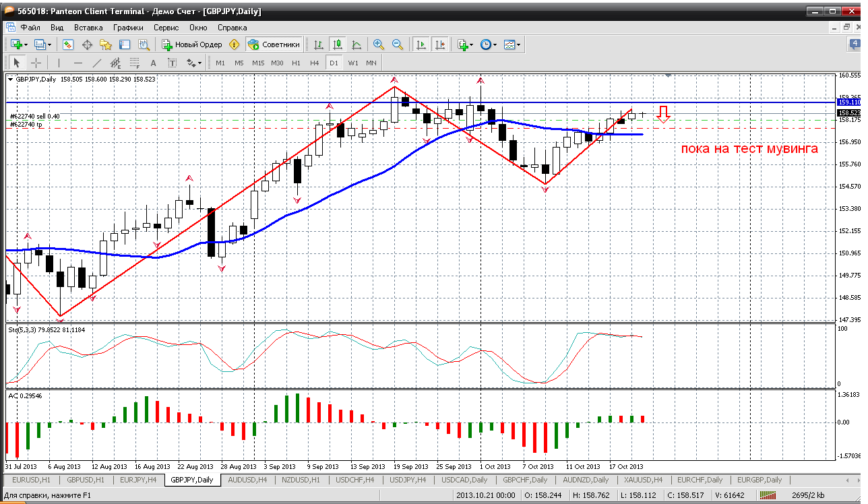The height and width of the screenshot is (504, 868).
Task: Toggle the Советники auto-trading button
Action: click(x=274, y=44)
